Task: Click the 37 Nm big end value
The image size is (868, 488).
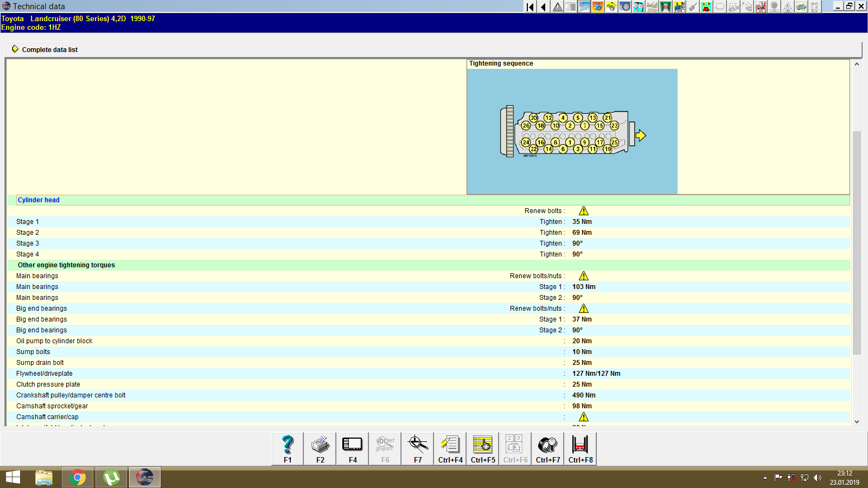Action: click(582, 319)
